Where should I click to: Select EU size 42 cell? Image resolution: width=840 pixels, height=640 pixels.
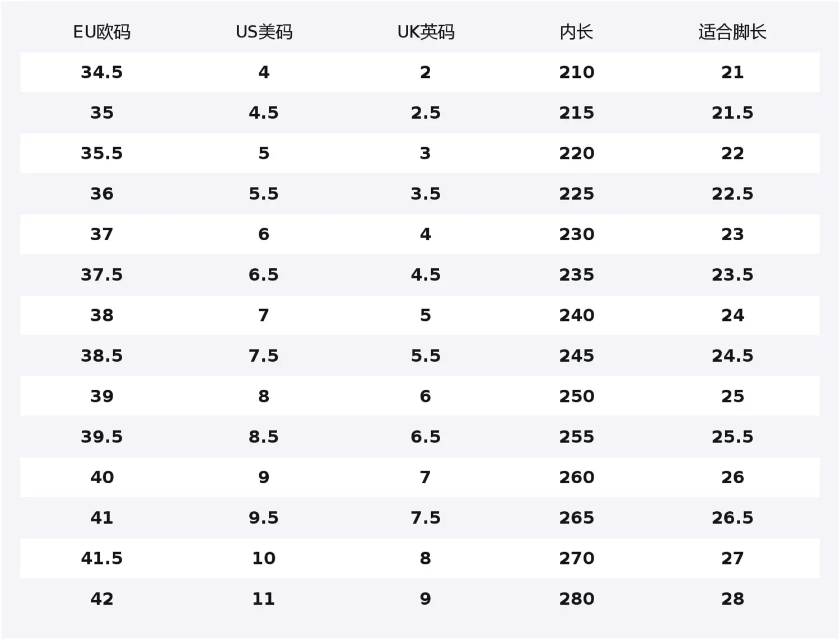102,599
